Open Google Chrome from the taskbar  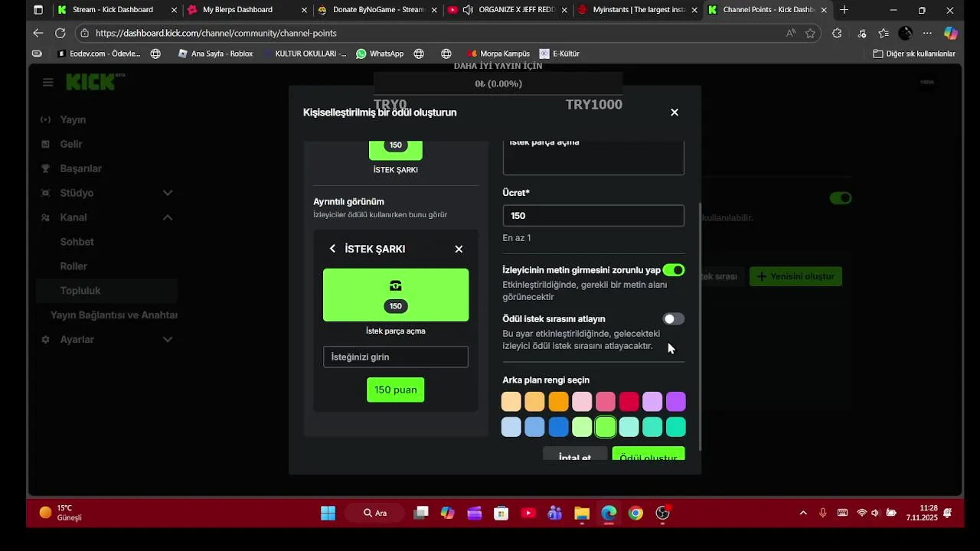click(x=635, y=513)
